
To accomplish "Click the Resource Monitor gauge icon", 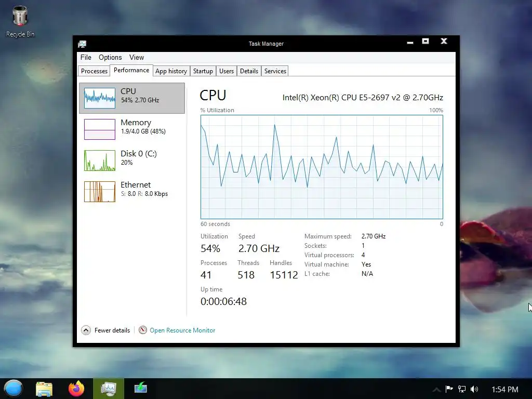I will 143,330.
